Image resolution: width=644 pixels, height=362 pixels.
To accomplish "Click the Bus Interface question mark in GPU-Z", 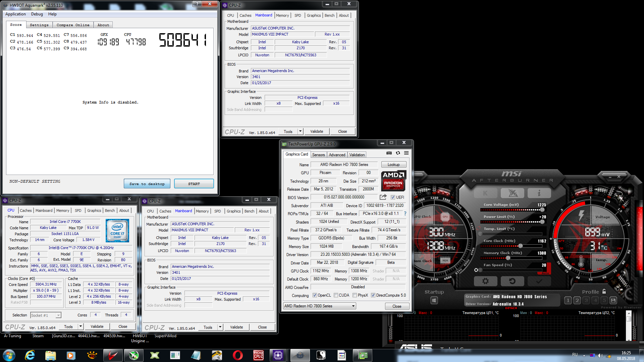I will (x=405, y=214).
